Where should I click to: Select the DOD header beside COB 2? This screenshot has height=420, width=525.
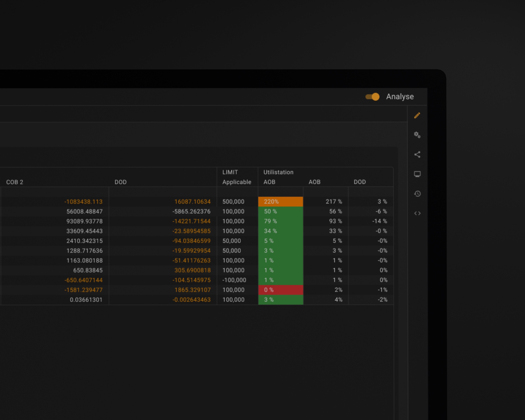pos(121,182)
